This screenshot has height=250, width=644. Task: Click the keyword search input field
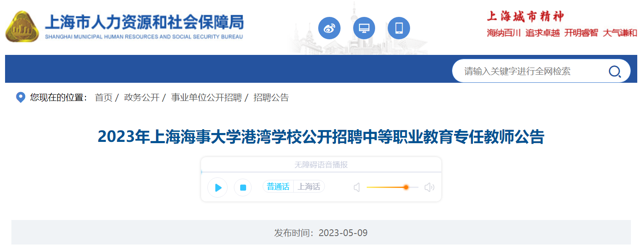click(x=531, y=71)
